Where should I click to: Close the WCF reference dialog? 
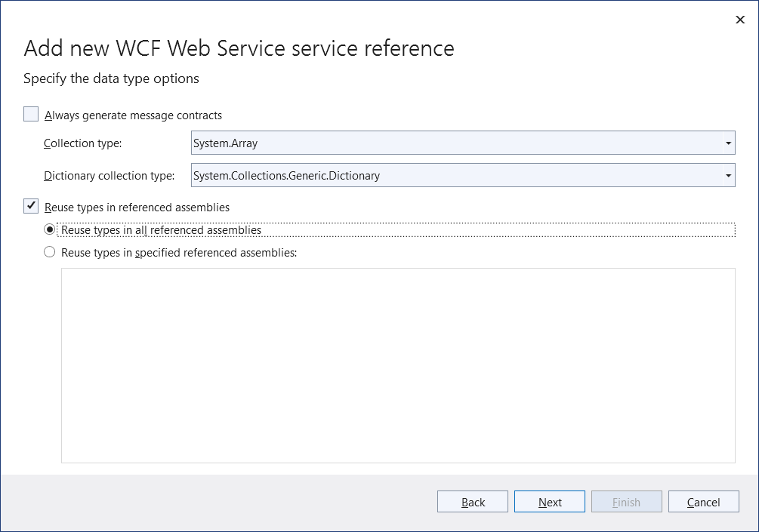point(740,20)
